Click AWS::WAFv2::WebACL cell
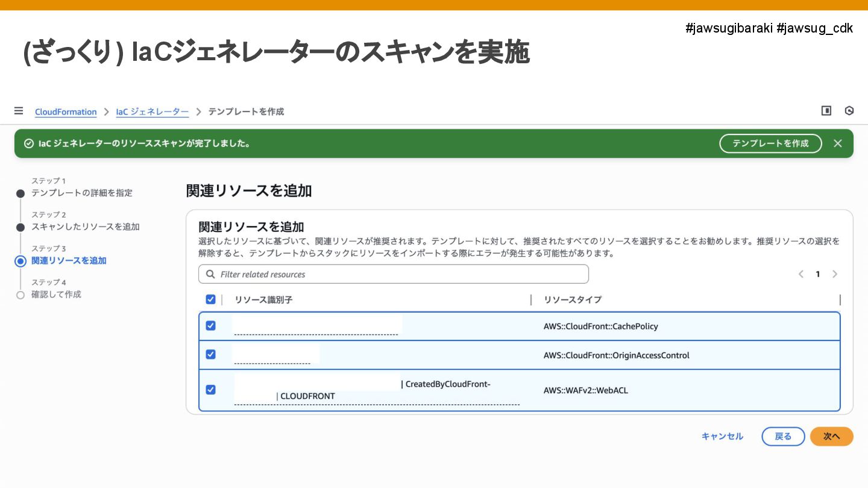This screenshot has width=868, height=488. pos(586,390)
